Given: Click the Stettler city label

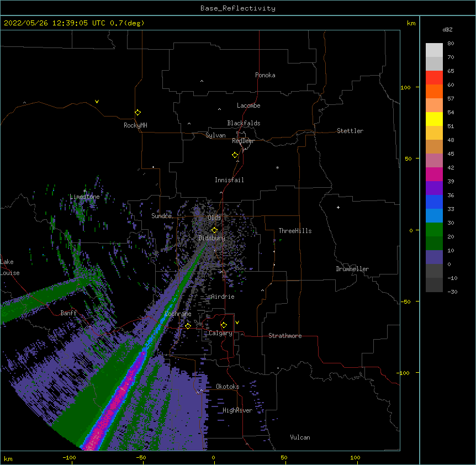Looking at the screenshot, I should click(350, 131).
